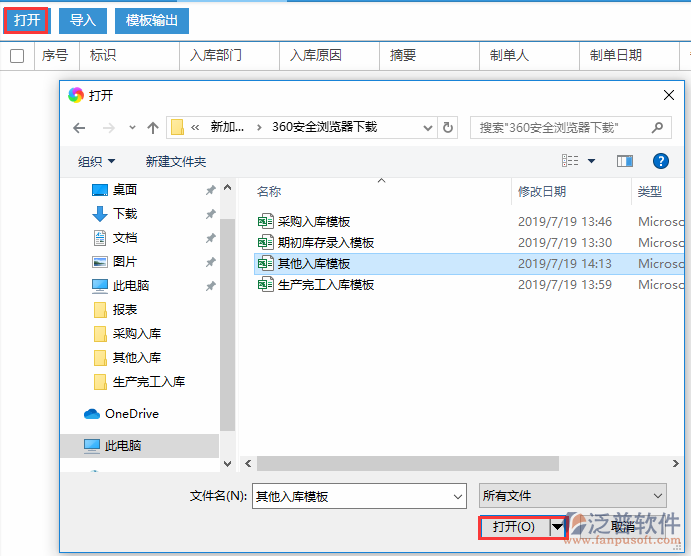Sort files by 修改日期 column
Viewport: 691px width, 556px height.
[x=542, y=191]
